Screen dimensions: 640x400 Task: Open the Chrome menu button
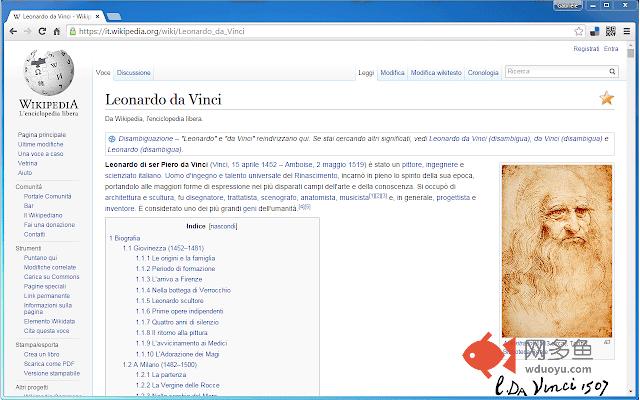[627, 31]
